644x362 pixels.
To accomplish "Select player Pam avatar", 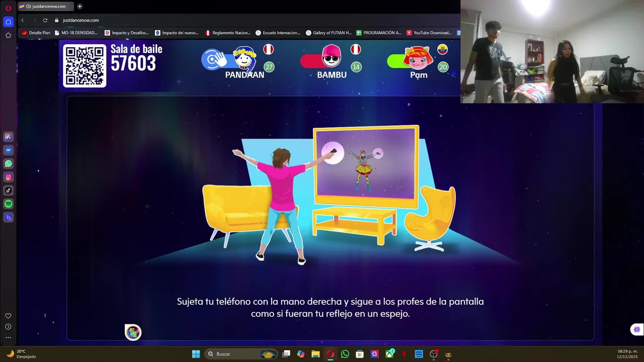I will coord(419,57).
